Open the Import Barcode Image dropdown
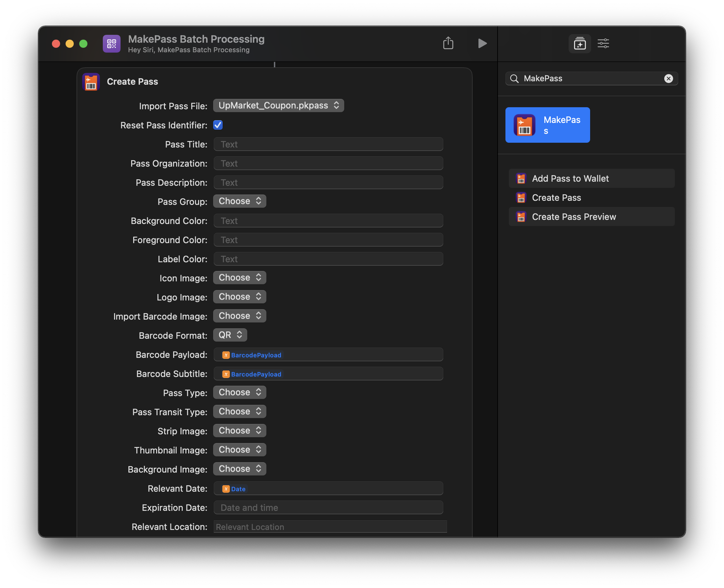Image resolution: width=724 pixels, height=588 pixels. click(239, 316)
